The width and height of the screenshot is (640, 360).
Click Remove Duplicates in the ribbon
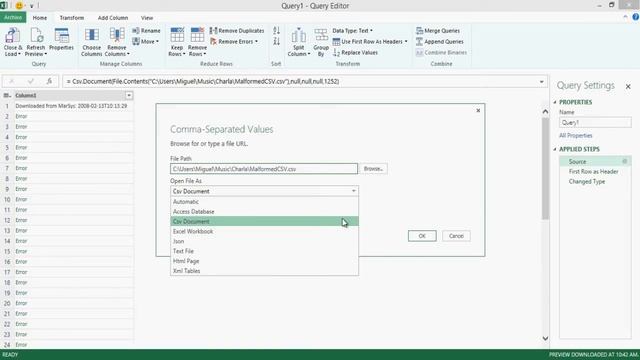coord(237,31)
